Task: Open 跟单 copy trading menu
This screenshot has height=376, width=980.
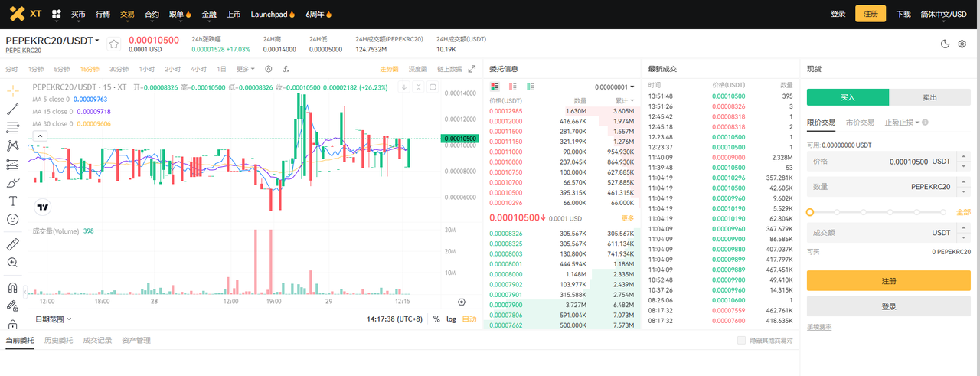Action: pyautogui.click(x=180, y=14)
